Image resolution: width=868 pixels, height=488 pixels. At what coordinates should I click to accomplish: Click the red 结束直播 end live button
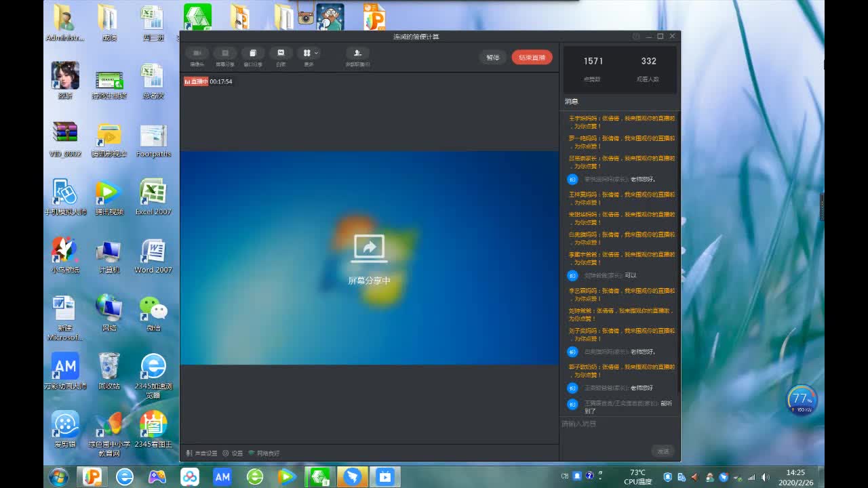[532, 58]
